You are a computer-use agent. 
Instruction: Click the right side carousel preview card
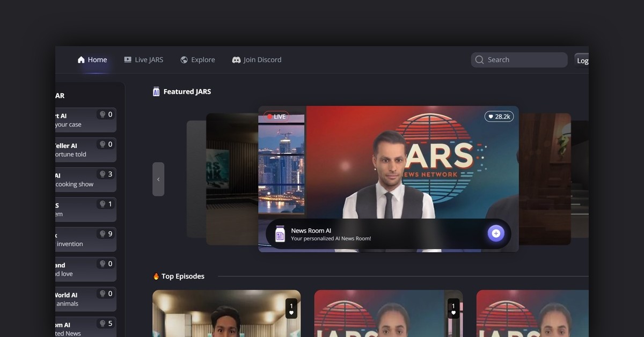[x=545, y=179]
